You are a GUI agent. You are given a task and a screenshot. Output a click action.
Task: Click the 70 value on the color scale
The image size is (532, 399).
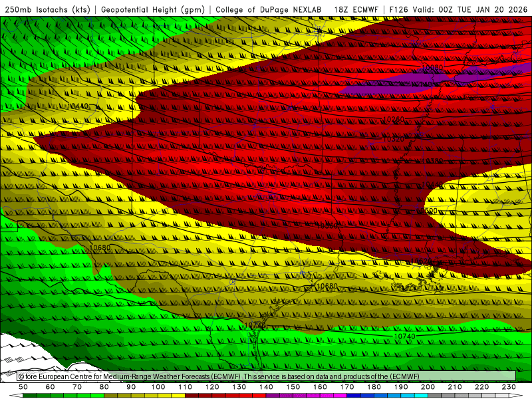[77, 387]
